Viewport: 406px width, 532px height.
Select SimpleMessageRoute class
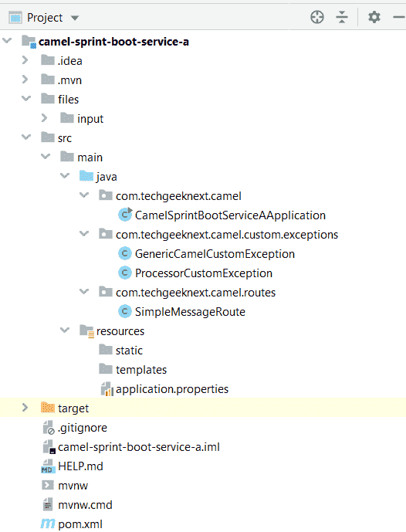pos(190,311)
